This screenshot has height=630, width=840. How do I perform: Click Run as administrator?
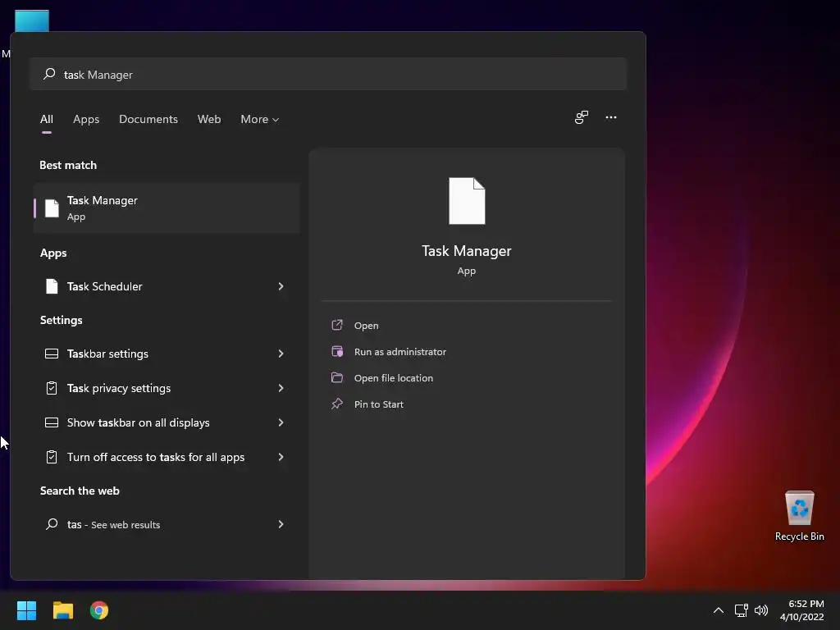click(x=400, y=352)
